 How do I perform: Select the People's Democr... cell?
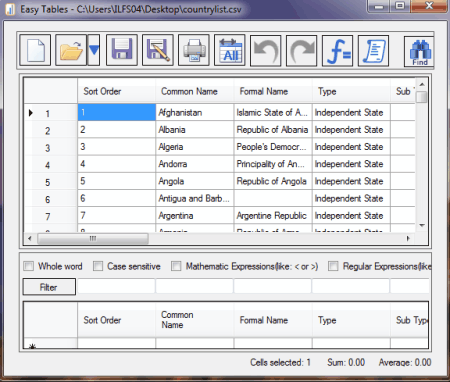[273, 147]
